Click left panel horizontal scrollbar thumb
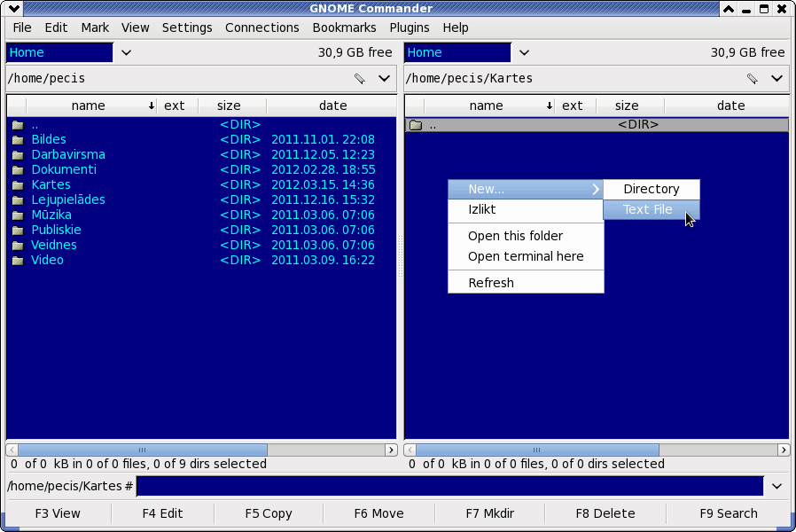This screenshot has height=532, width=796. pyautogui.click(x=143, y=450)
